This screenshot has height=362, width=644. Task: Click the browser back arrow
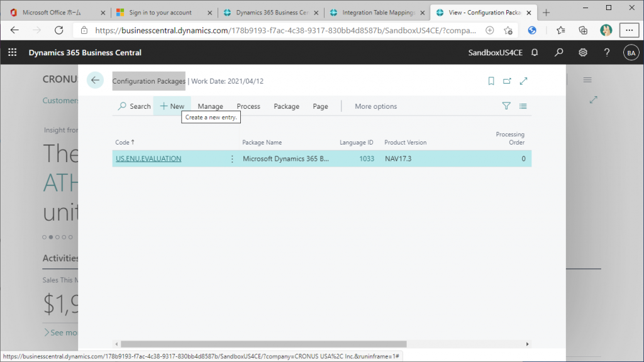click(15, 30)
